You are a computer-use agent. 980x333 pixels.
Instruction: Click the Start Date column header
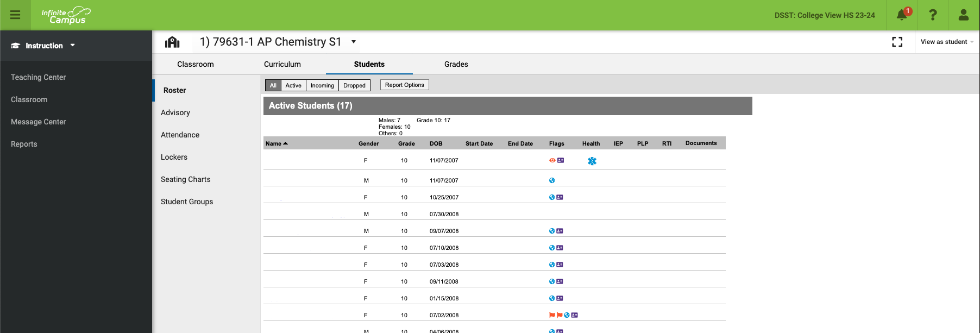pyautogui.click(x=479, y=143)
